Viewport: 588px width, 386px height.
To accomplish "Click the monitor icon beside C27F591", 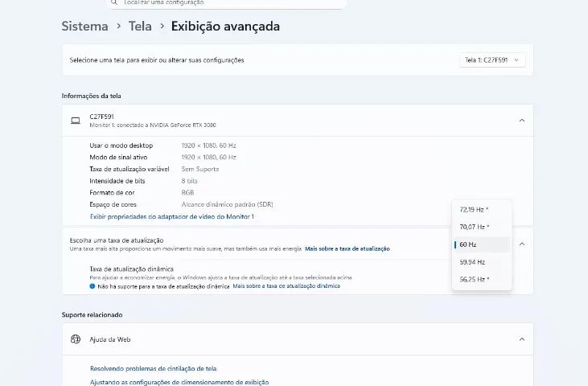I will (x=76, y=121).
